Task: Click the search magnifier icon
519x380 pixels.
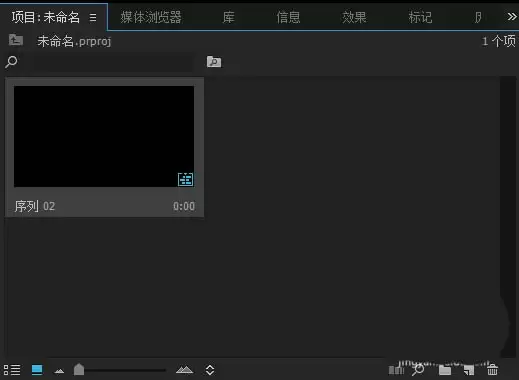Action: (x=11, y=62)
